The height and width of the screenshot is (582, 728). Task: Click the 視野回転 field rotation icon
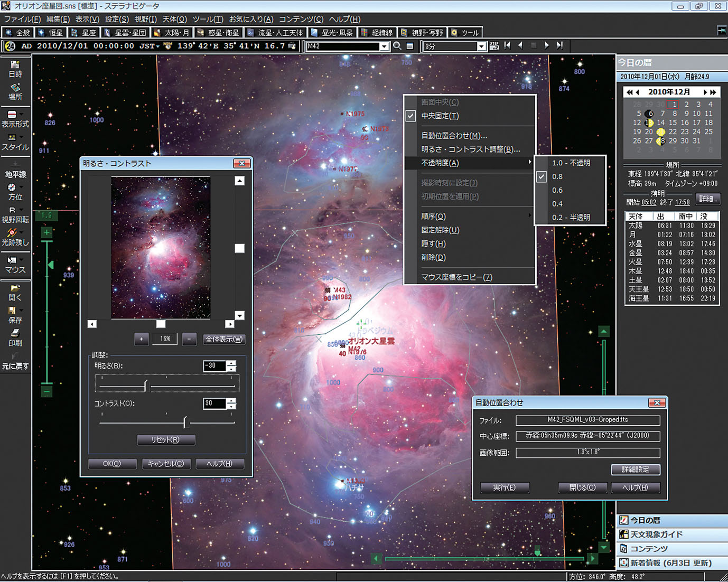12,210
